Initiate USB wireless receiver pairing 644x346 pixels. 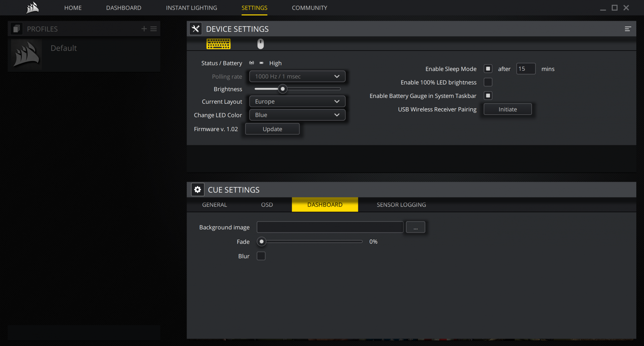[x=507, y=109]
